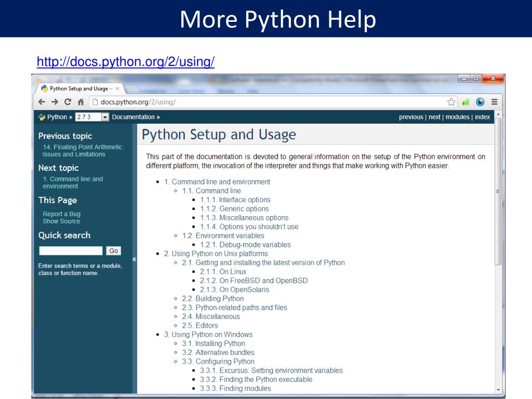The height and width of the screenshot is (399, 532).
Task: Open 1. Command line and environment in contents
Action: (x=217, y=182)
